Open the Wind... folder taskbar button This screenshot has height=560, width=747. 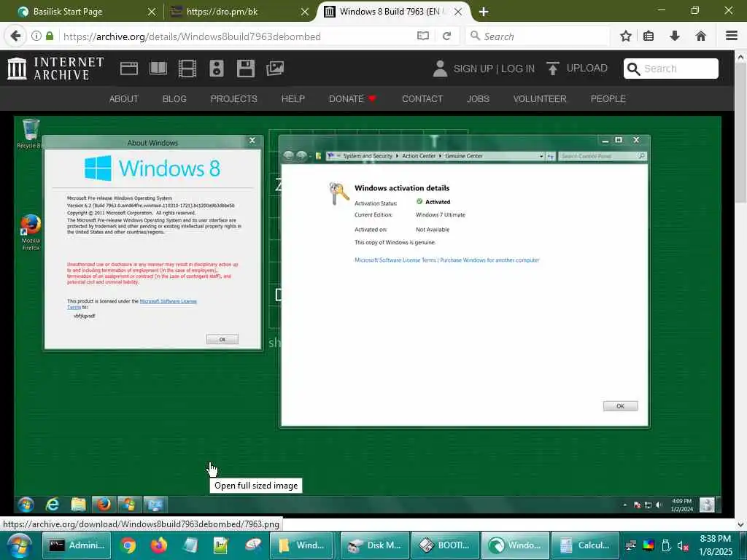pyautogui.click(x=303, y=545)
